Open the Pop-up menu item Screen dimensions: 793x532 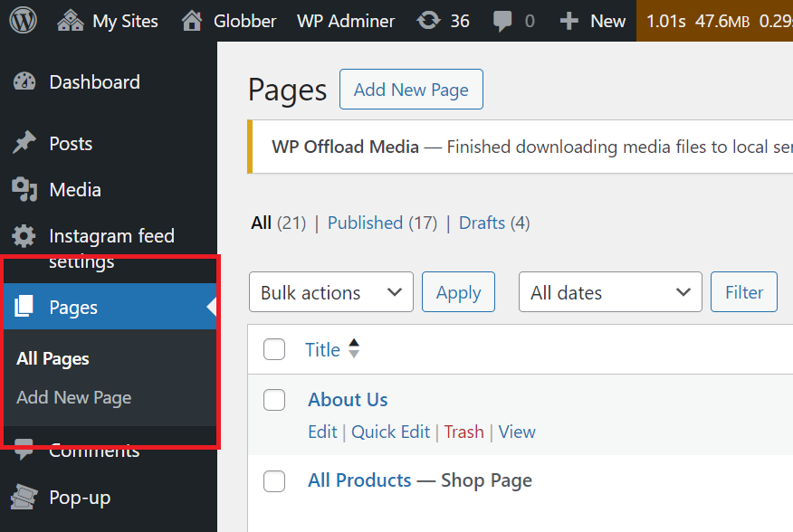(x=80, y=498)
